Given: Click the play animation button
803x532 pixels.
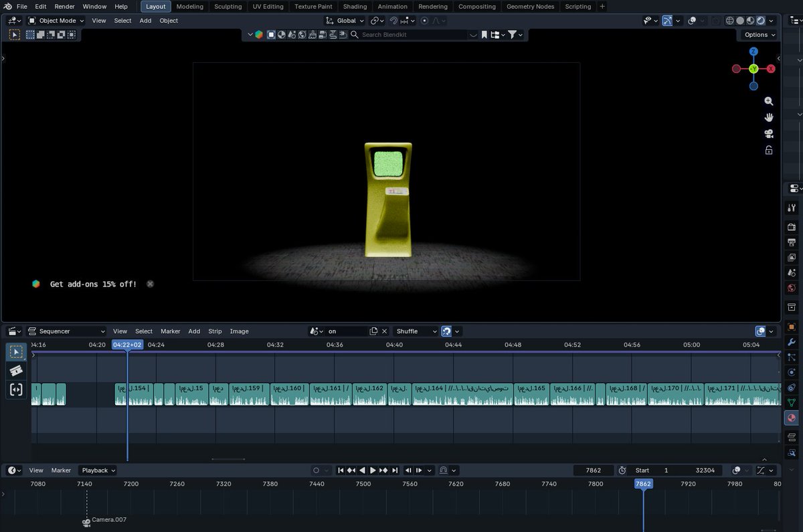Looking at the screenshot, I should click(x=373, y=470).
